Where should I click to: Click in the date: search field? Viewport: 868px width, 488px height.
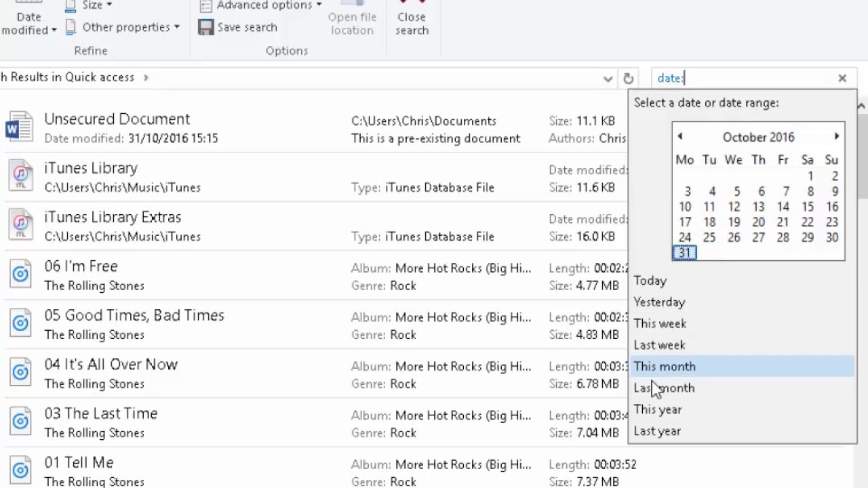[746, 79]
